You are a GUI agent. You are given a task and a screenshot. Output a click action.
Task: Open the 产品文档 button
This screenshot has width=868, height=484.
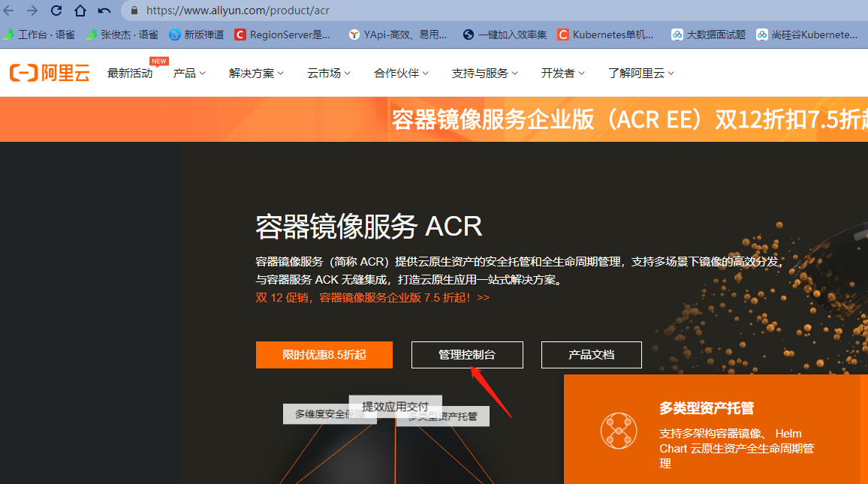[591, 355]
